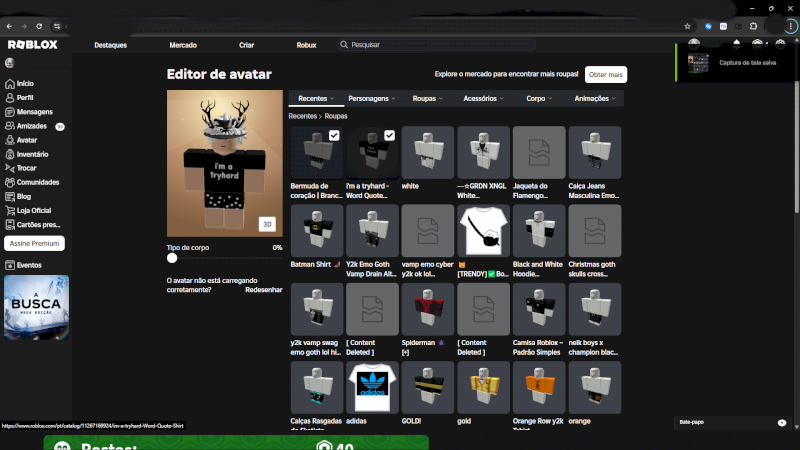Open Cartões-presente in sidebar
Screen dimensions: 800x450
[x=33, y=224]
